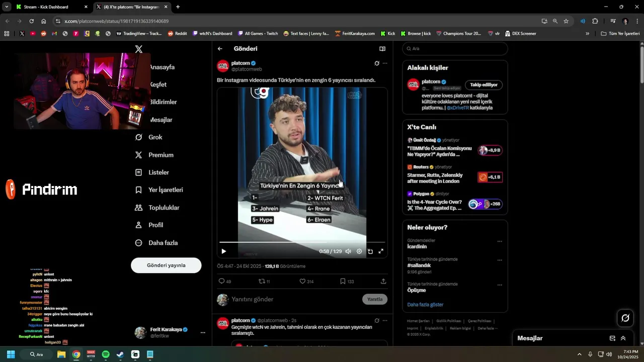Click the Gönderi yayınla button

coord(166,265)
